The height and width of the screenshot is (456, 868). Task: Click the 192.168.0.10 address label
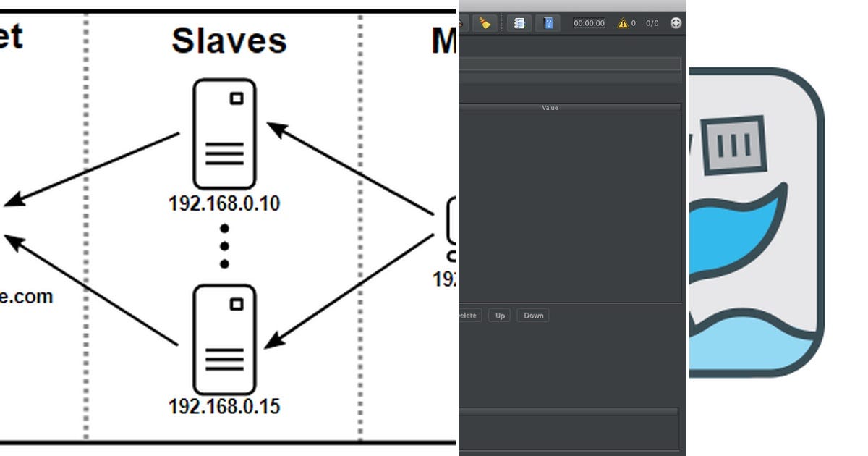pyautogui.click(x=224, y=203)
